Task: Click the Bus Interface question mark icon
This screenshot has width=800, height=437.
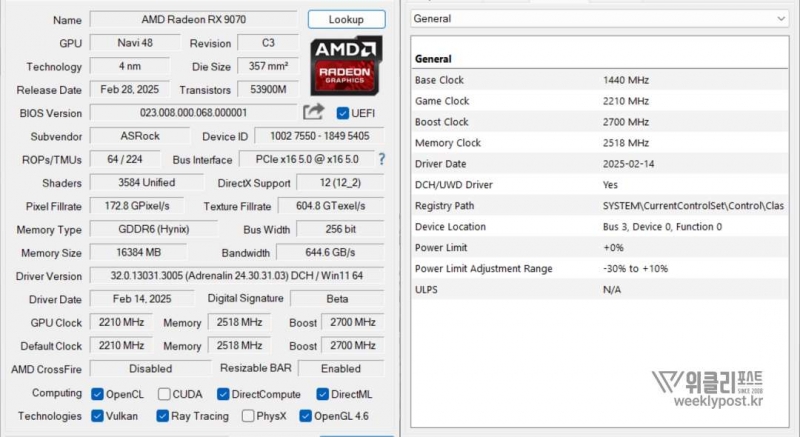Action: click(x=381, y=160)
